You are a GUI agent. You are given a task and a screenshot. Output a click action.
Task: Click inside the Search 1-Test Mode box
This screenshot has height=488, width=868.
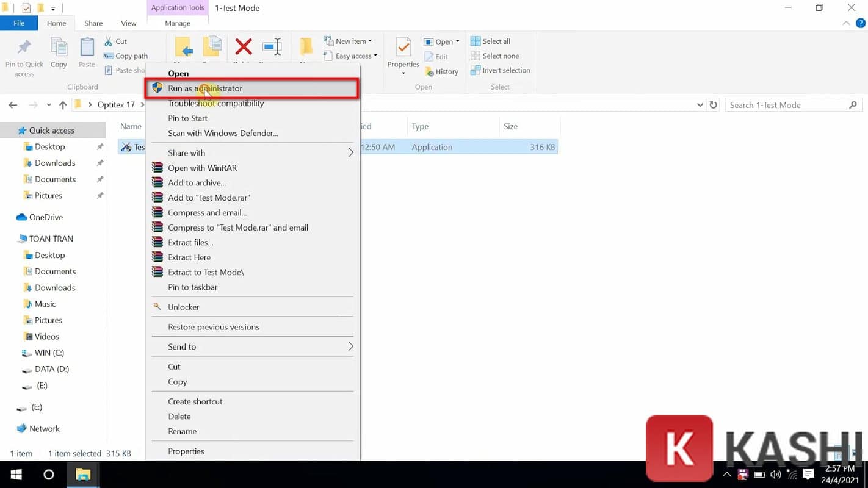787,104
